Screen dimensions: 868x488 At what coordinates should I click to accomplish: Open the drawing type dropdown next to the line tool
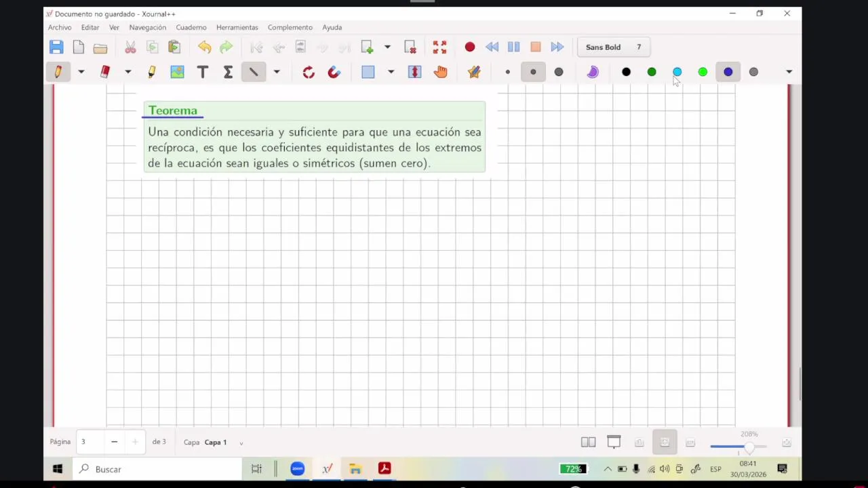pyautogui.click(x=277, y=72)
